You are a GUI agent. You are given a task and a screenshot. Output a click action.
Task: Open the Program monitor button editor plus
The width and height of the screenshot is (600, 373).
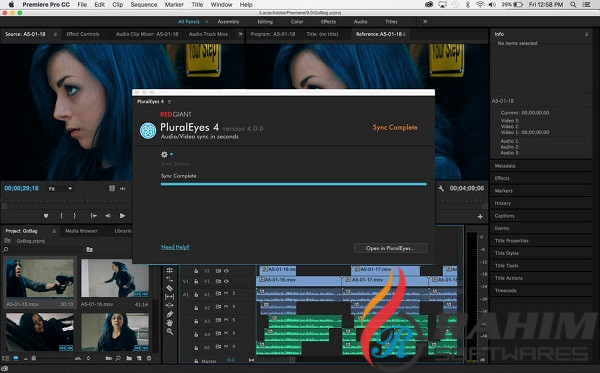(x=480, y=217)
